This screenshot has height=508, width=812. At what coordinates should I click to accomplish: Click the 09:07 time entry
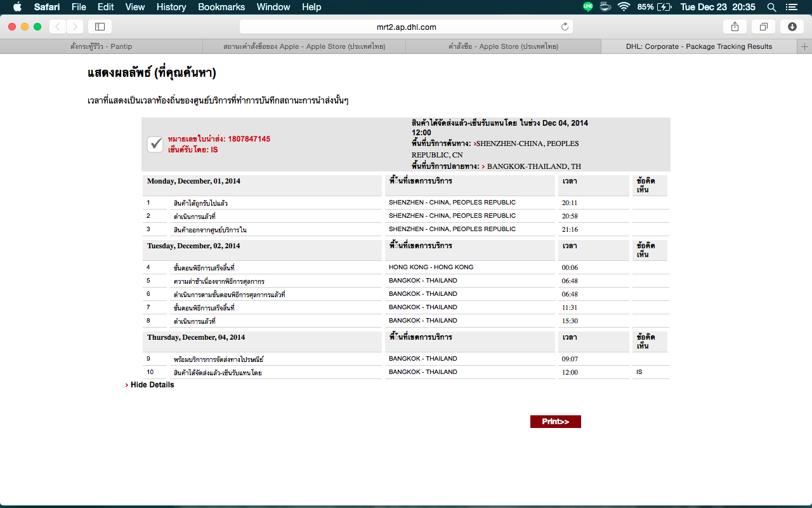(570, 359)
